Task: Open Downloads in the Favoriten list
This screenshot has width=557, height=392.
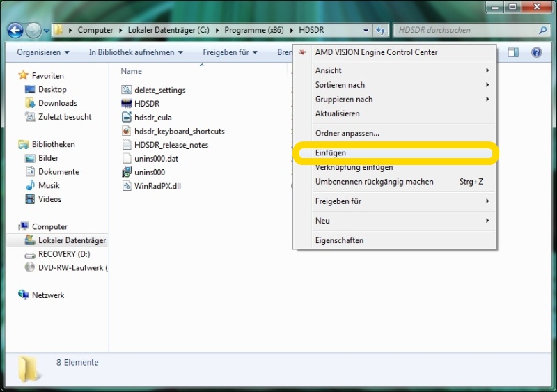Action: [57, 103]
